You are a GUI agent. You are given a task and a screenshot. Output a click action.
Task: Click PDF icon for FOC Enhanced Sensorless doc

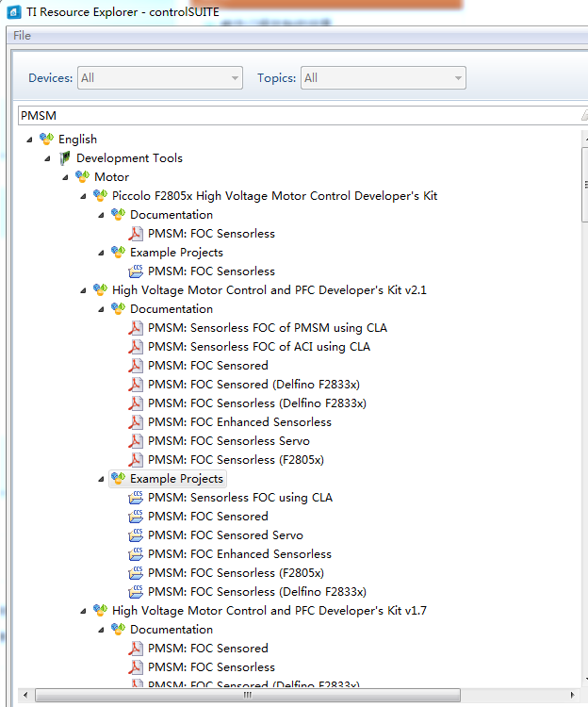tap(136, 422)
